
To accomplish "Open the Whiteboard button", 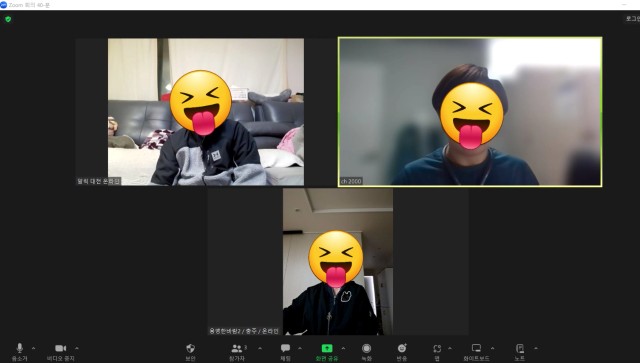I will tap(476, 352).
